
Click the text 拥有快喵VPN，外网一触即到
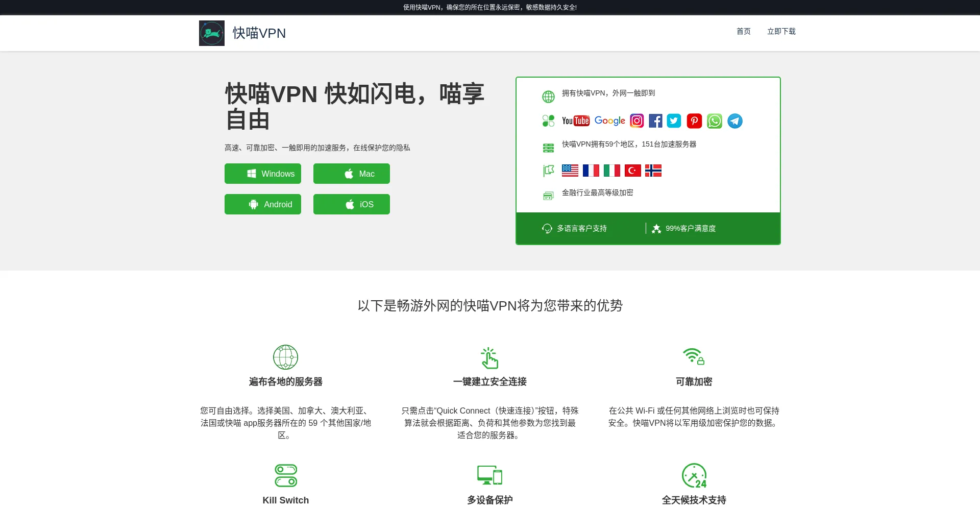tap(608, 93)
